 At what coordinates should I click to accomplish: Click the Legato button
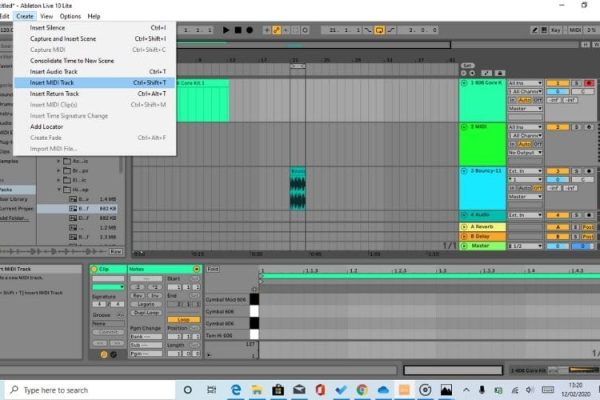[146, 304]
